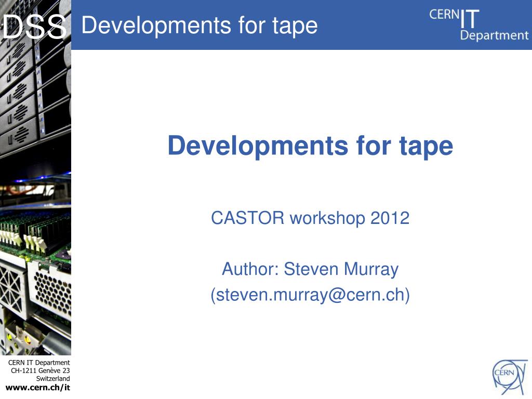Screen dimensions: 532x399
Task: Click the round CERN logo emblem
Action: coord(509,377)
